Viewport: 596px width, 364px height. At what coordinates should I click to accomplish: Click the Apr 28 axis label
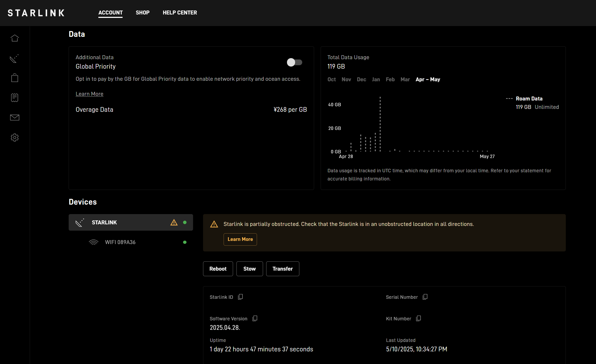coord(346,156)
